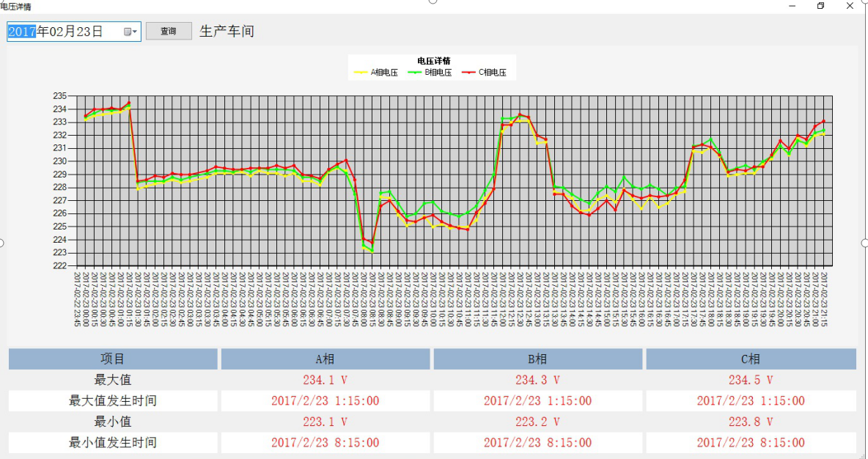Click the 最小值发生时间 row label

point(113,443)
